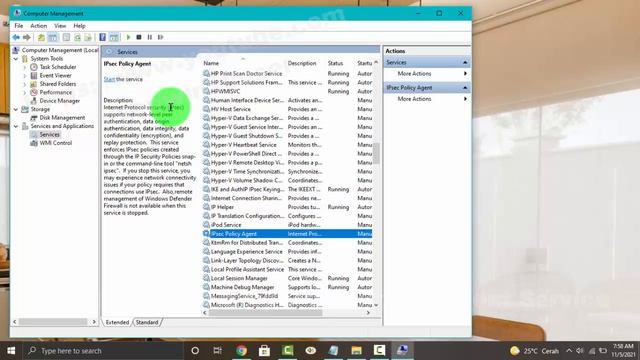The image size is (640, 360).
Task: Select the IP Helper service row
Action: click(287, 207)
